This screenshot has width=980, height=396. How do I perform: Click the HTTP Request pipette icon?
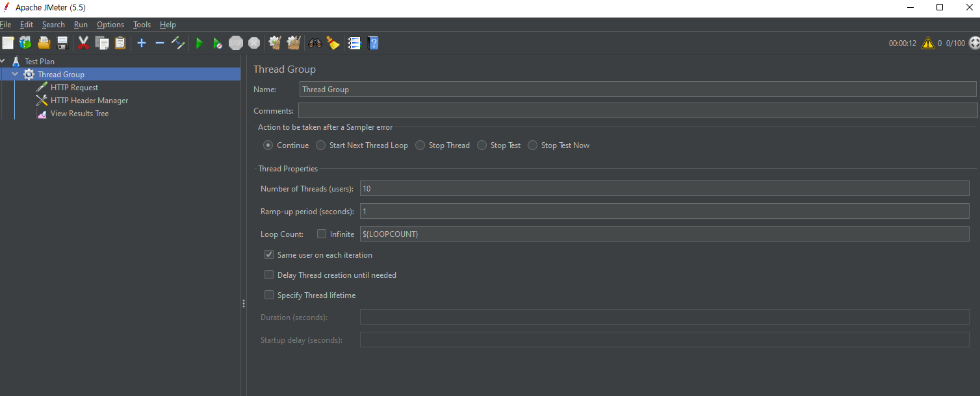click(42, 87)
